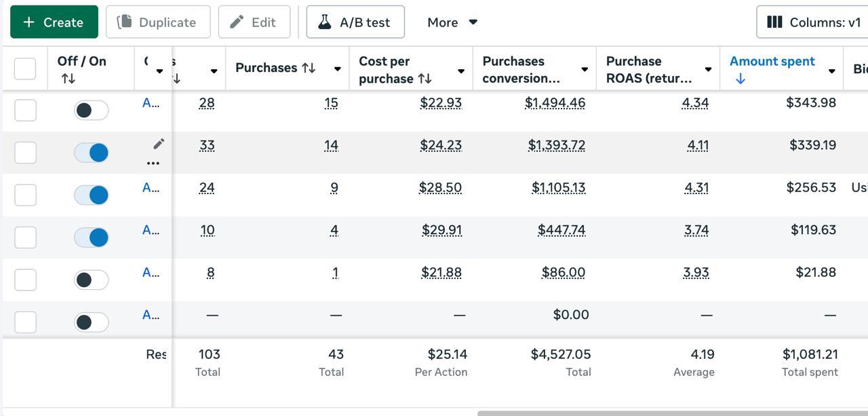Viewport: 868px width, 416px height.
Task: Select checkbox for the $119.63 row
Action: (x=25, y=237)
